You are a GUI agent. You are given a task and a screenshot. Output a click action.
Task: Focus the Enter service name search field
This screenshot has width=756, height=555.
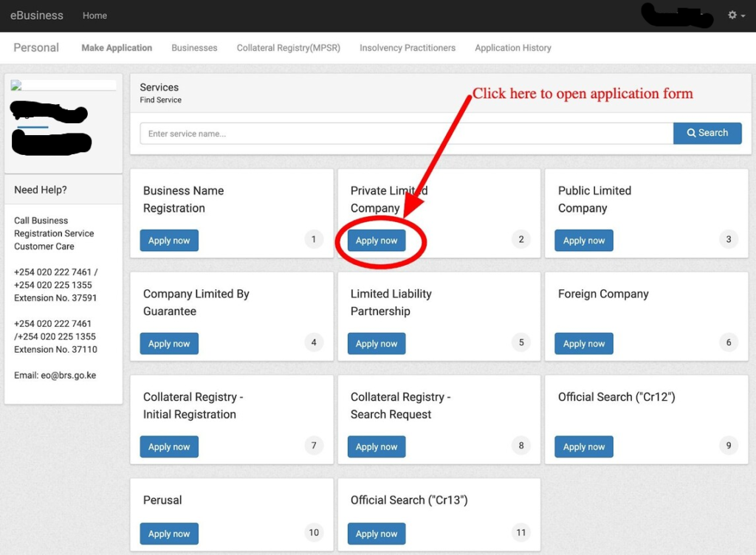[406, 134]
